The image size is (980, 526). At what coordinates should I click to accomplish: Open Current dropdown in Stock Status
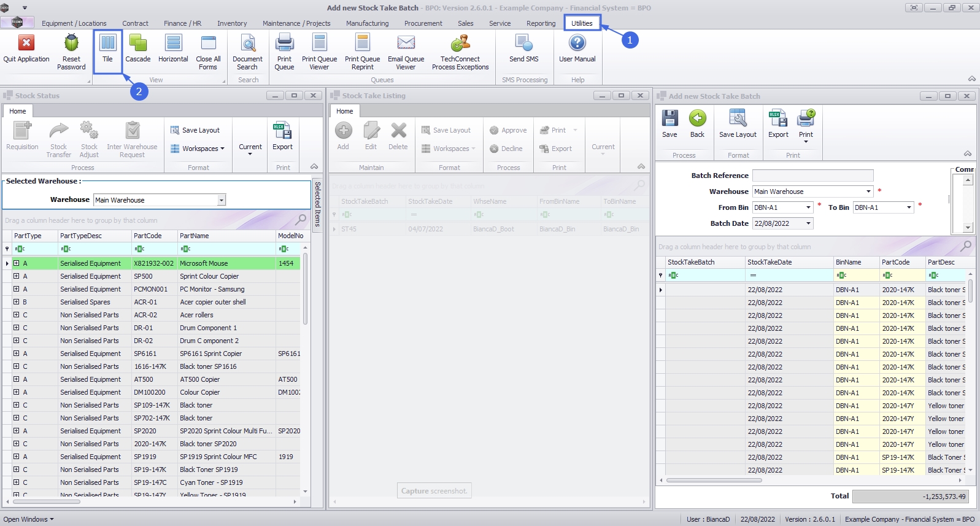point(250,149)
